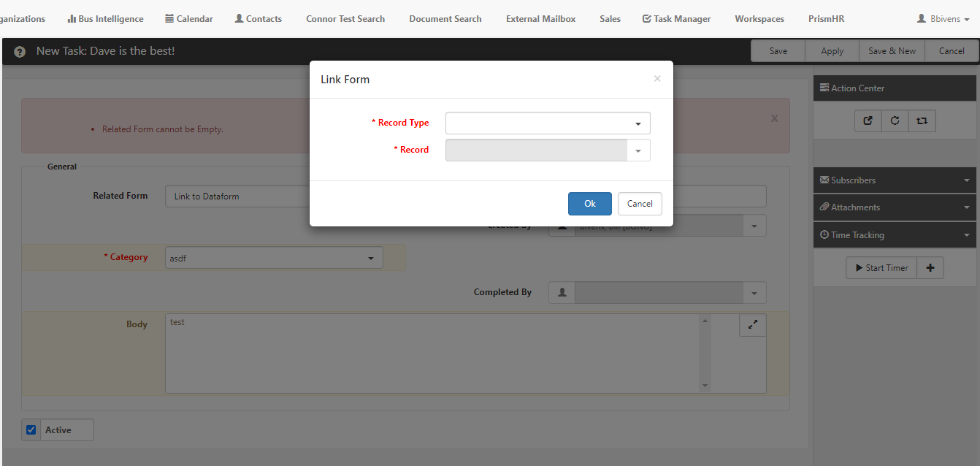
Task: Open the Task Manager menu item
Action: (x=675, y=19)
